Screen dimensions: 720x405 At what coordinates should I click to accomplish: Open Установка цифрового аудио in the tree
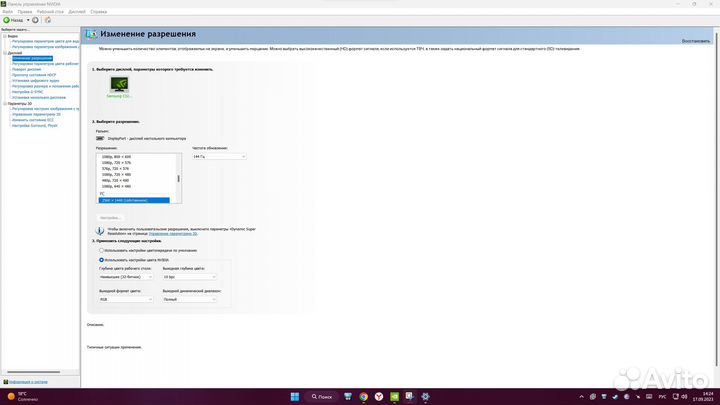click(35, 80)
